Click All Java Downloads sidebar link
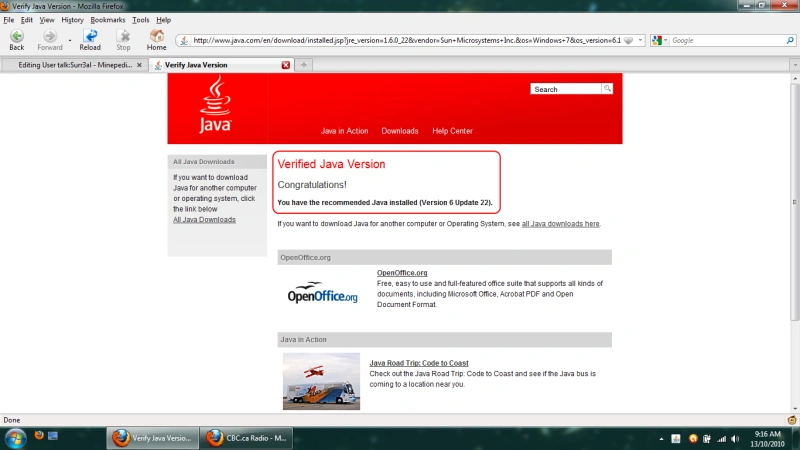800x450 pixels. point(204,219)
